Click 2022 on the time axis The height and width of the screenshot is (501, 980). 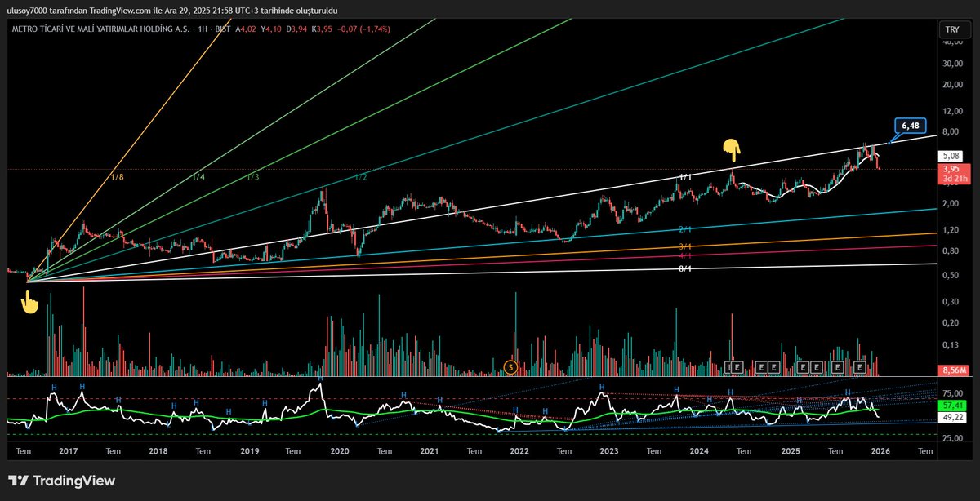(x=519, y=450)
